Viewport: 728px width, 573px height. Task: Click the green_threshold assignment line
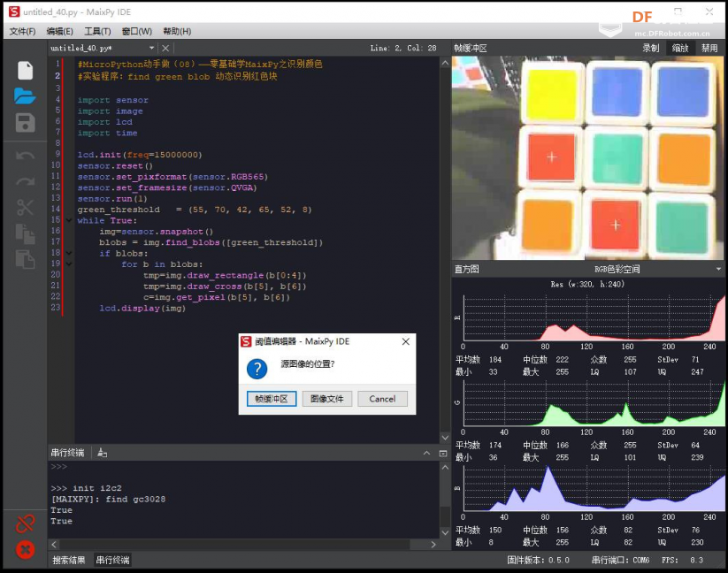pos(195,210)
